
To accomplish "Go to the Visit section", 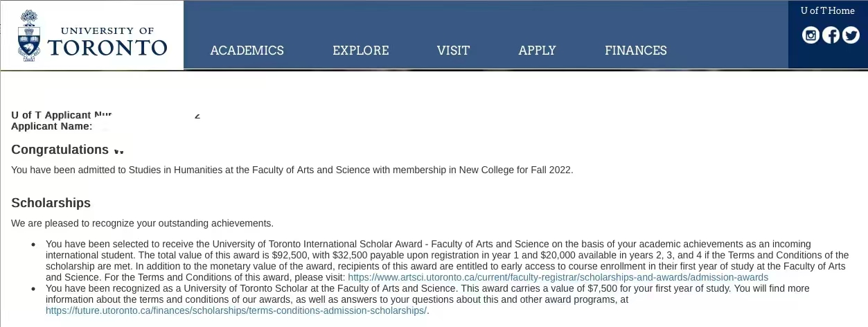I will click(453, 51).
